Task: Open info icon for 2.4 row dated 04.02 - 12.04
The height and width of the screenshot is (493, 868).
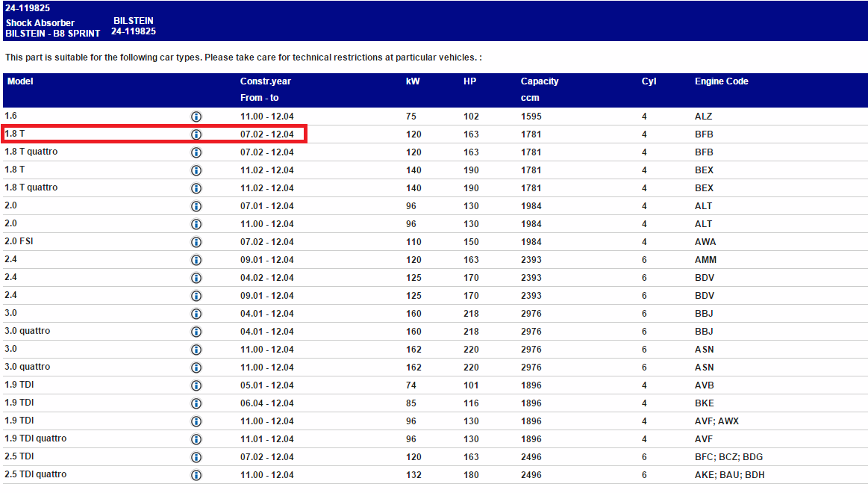Action: click(x=196, y=278)
